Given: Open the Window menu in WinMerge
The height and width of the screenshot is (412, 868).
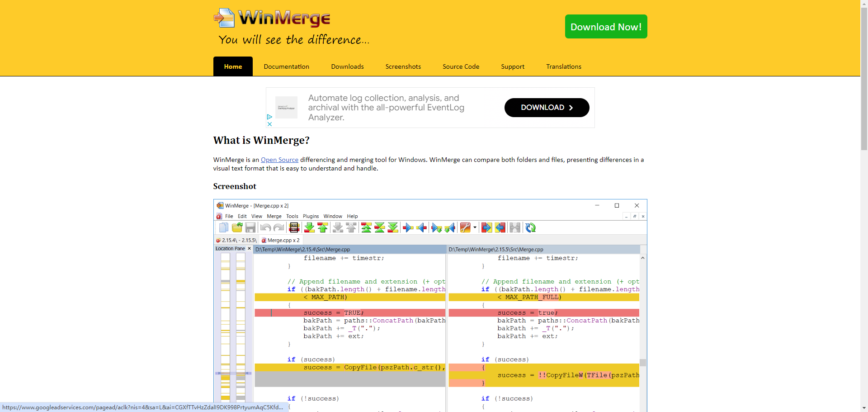Looking at the screenshot, I should click(333, 216).
